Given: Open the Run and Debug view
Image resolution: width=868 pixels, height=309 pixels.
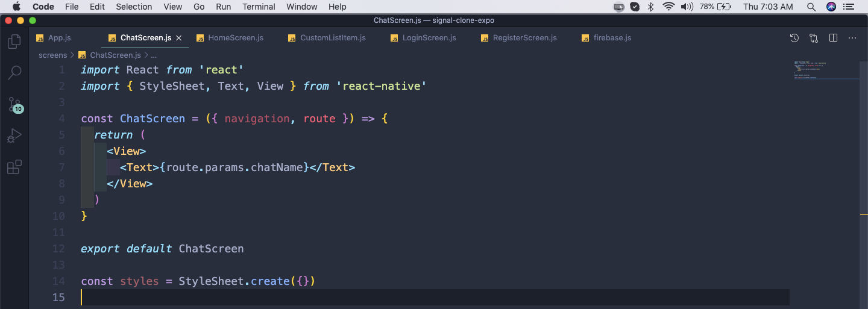Looking at the screenshot, I should tap(14, 136).
